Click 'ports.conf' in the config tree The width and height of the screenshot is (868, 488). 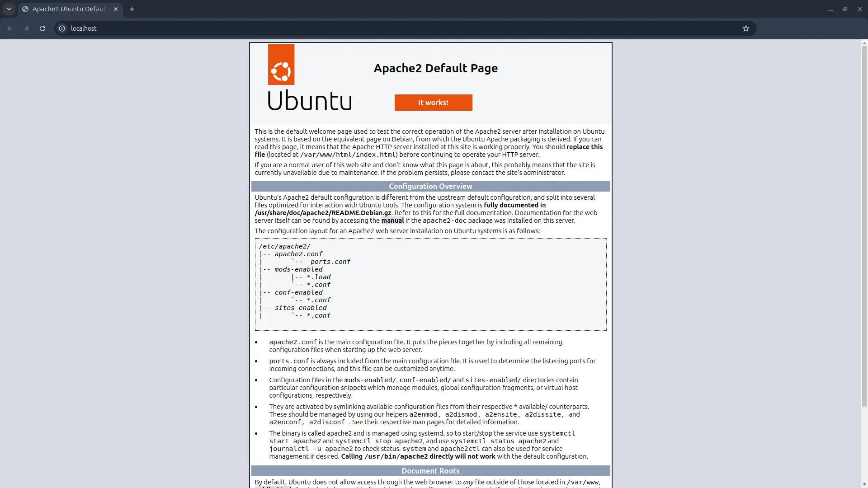[x=330, y=262]
